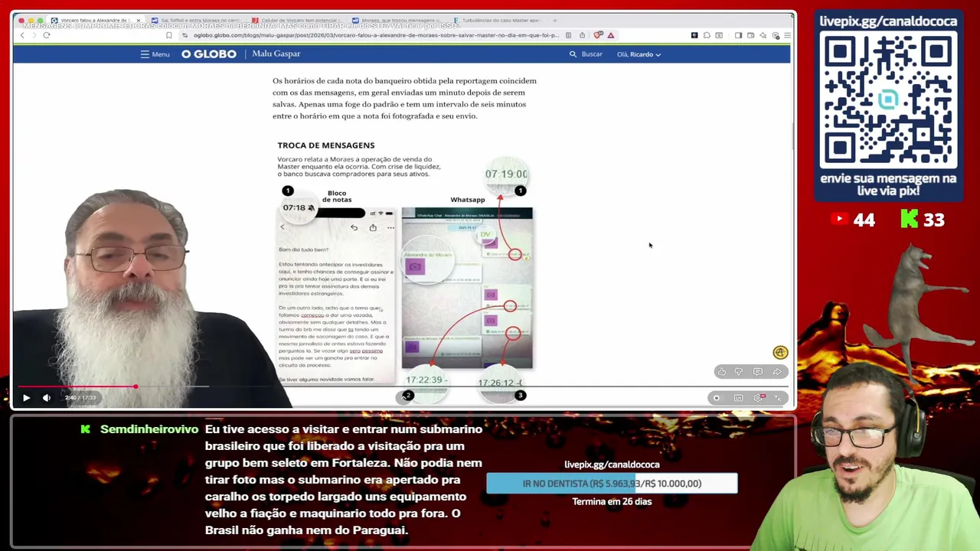The image size is (980, 551).
Task: Click the Kick viewer count icon
Action: [909, 220]
